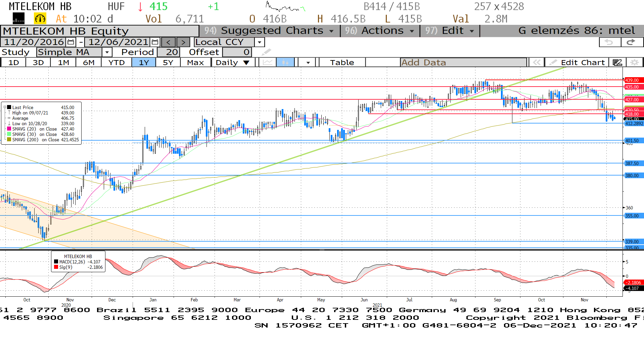Click the 412.2892 price level label
The image size is (644, 344).
pyautogui.click(x=634, y=124)
